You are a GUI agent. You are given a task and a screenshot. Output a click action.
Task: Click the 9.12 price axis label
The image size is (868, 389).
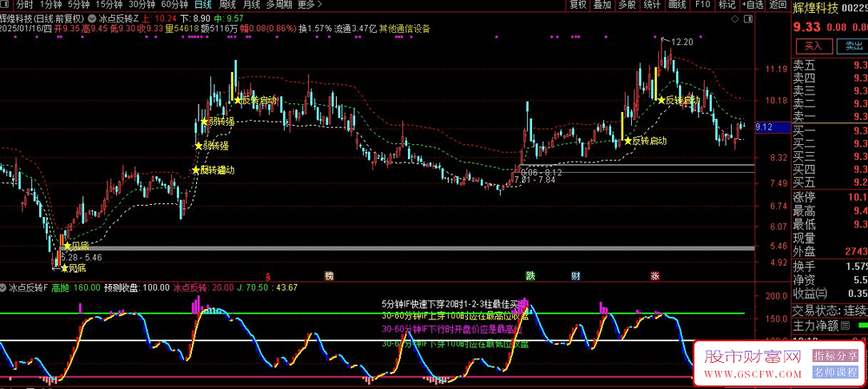pyautogui.click(x=771, y=128)
